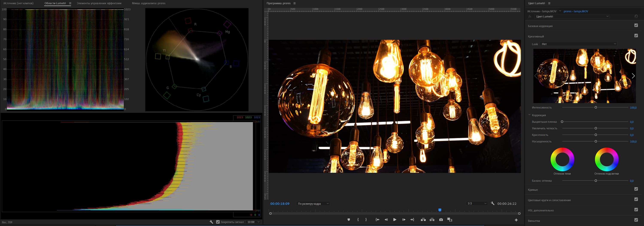Open Lumetri Scopes wrench settings
Image resolution: width=644 pixels, height=226 pixels.
pyautogui.click(x=211, y=222)
